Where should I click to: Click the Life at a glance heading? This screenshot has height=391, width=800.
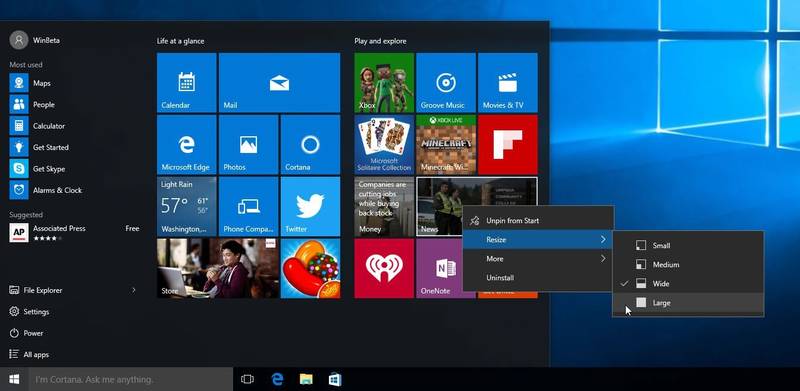181,41
